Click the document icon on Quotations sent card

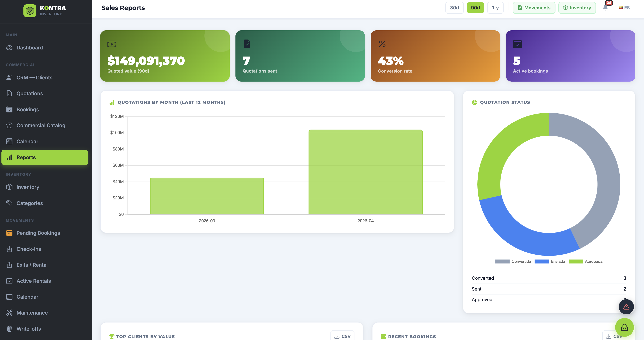point(247,44)
